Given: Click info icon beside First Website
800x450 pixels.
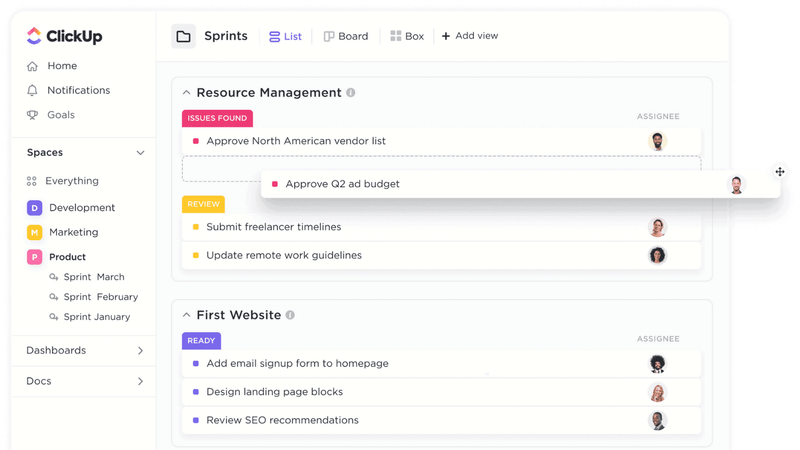Looking at the screenshot, I should (x=290, y=315).
